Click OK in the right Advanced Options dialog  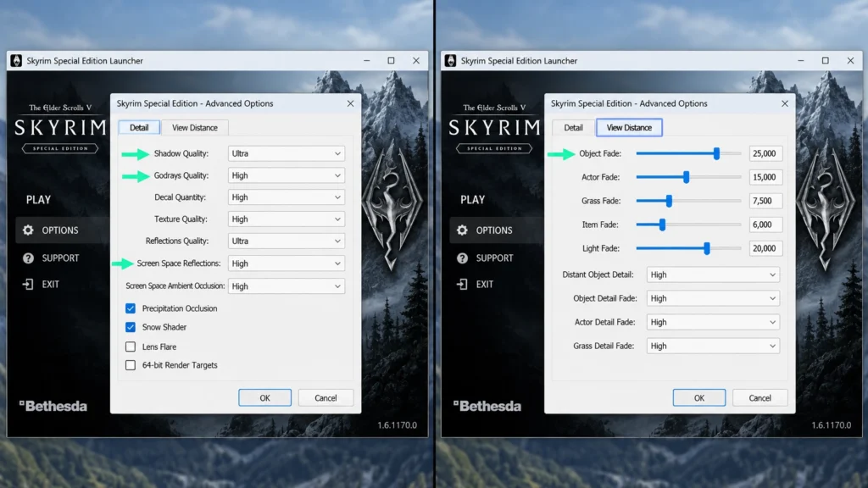(699, 398)
